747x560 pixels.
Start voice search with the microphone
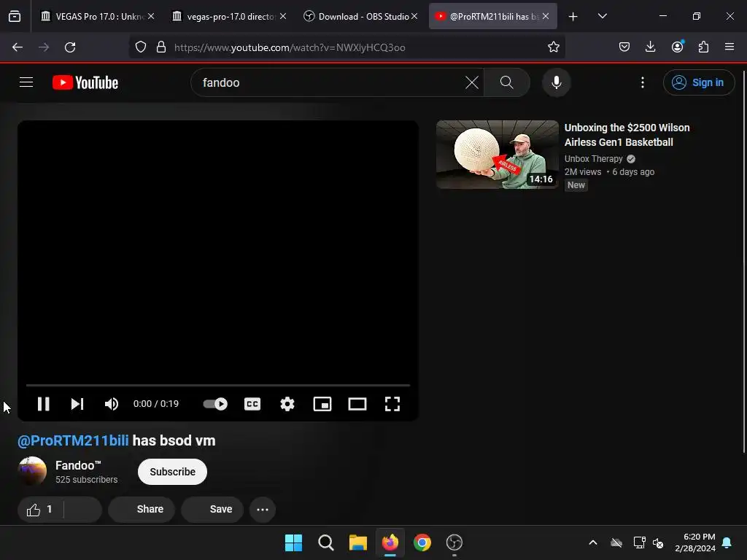(556, 82)
